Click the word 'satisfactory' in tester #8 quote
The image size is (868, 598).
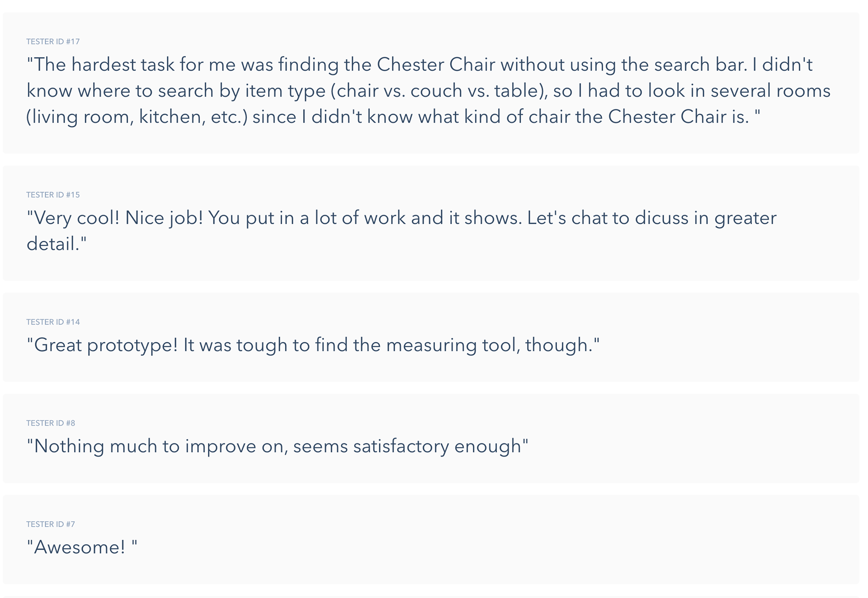(x=401, y=447)
